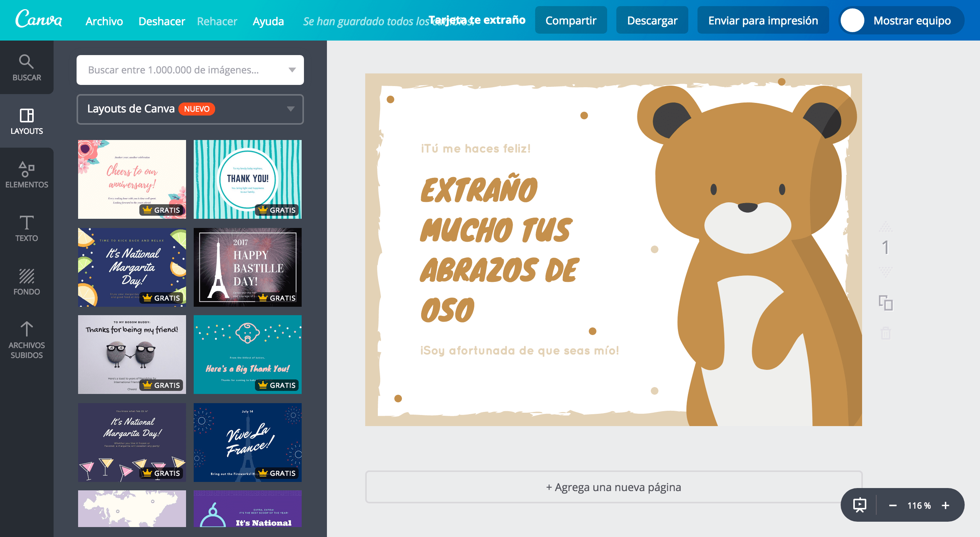Click GRATIS badge on Vive La France layout

coord(277,473)
